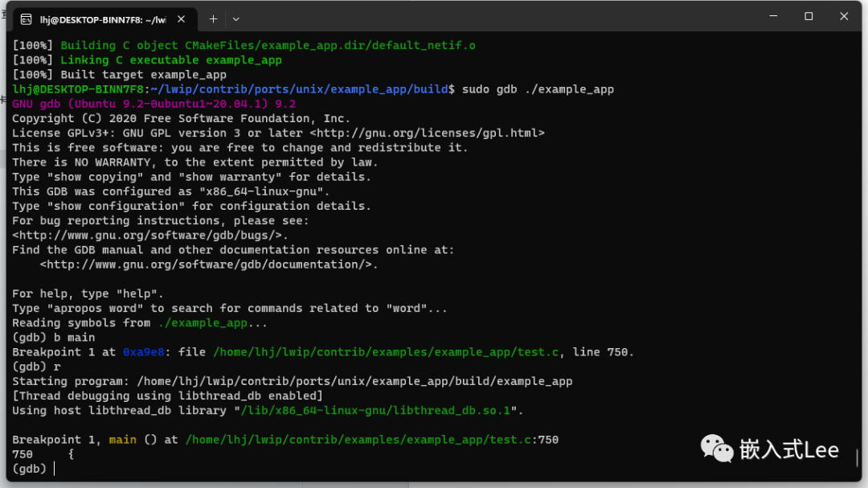Screen dimensions: 868x488
Task: Click the breakpoint address 0xa9e8
Action: tap(143, 352)
